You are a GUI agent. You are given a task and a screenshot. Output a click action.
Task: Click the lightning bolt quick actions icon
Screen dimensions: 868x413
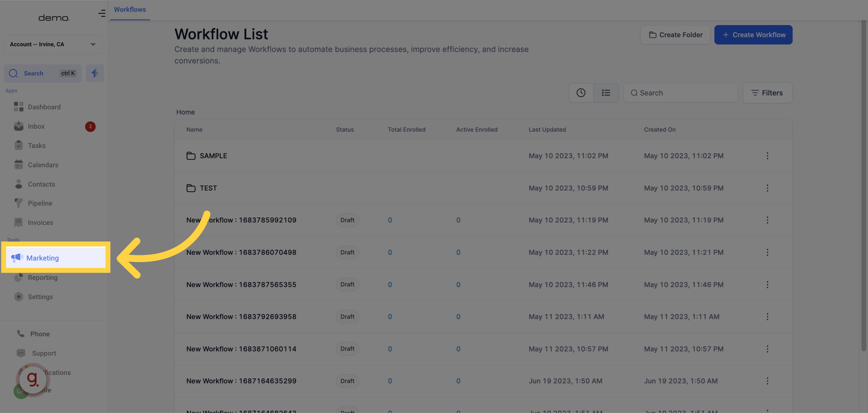[95, 73]
